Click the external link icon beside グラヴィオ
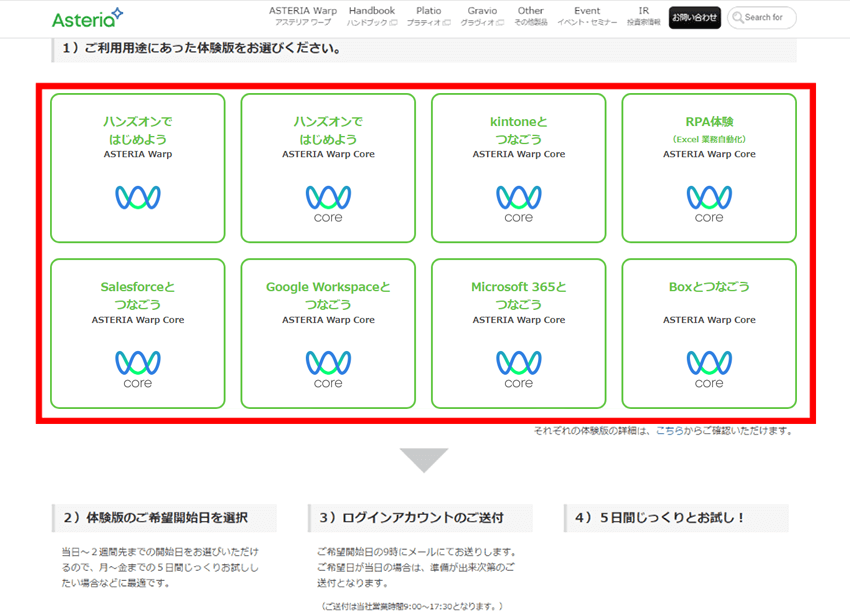Viewport: 850px width, 613px height. click(x=500, y=23)
